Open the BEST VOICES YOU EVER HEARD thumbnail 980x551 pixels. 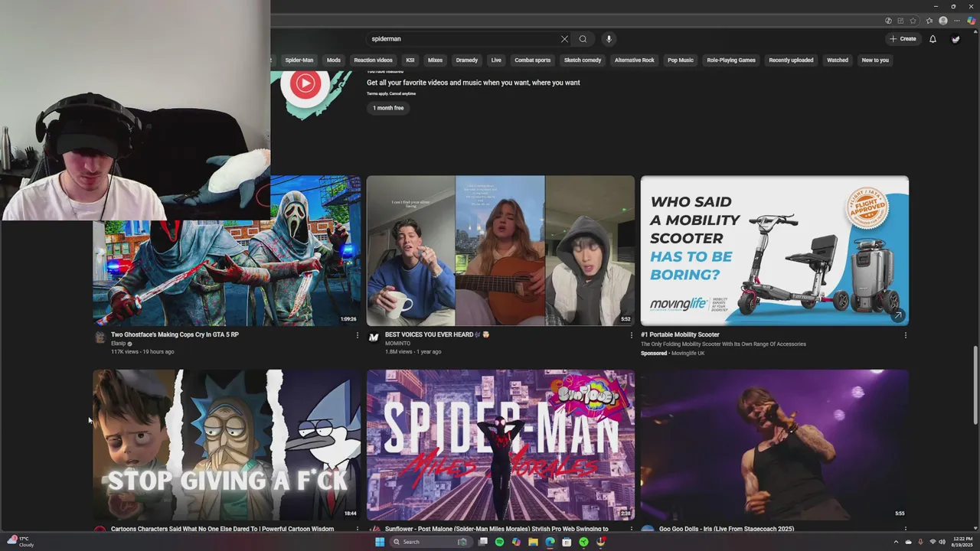(501, 251)
